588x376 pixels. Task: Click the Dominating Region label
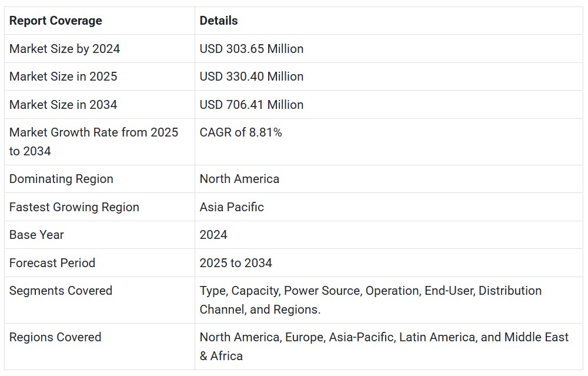tap(61, 179)
